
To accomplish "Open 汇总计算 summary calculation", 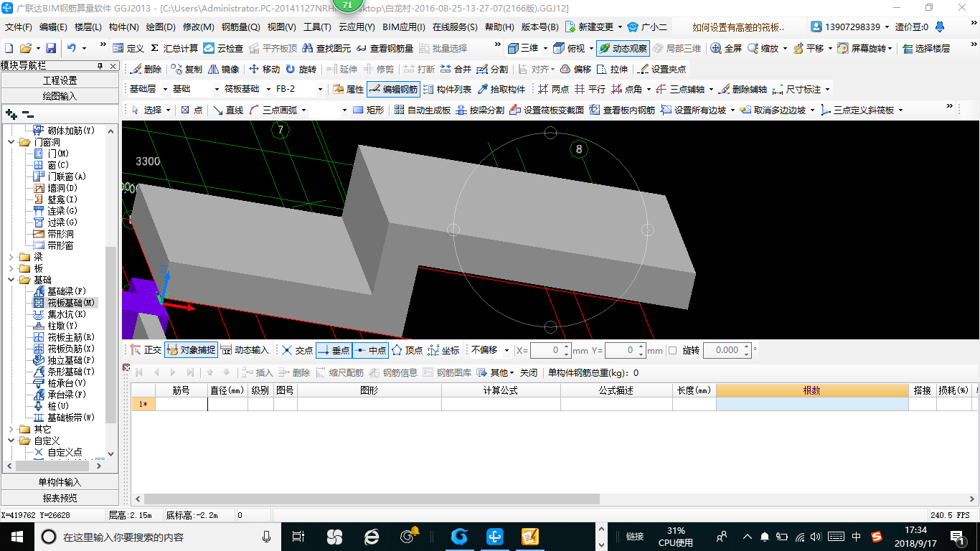I will 174,48.
